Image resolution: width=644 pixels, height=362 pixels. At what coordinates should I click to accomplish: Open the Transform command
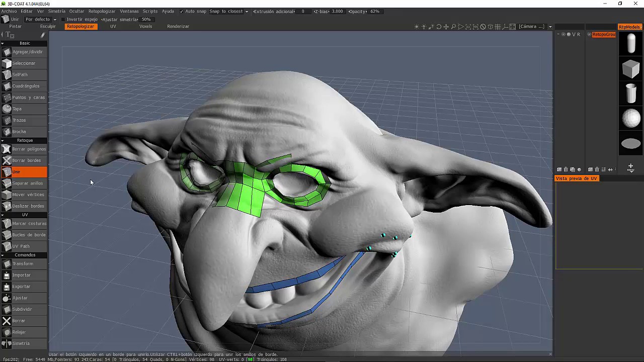pyautogui.click(x=24, y=263)
